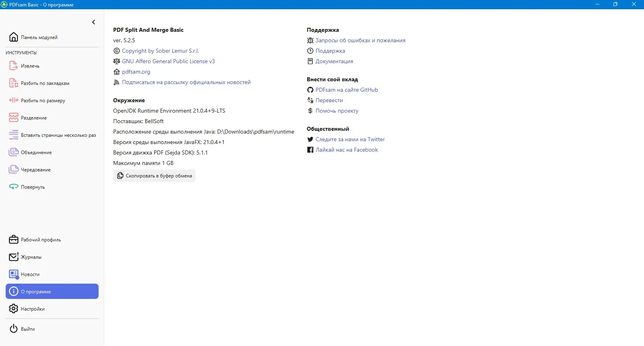Screen dimensions: 644x346
Task: Open the Copyright by Sober Lemur S.r.l. link
Action: (160, 51)
